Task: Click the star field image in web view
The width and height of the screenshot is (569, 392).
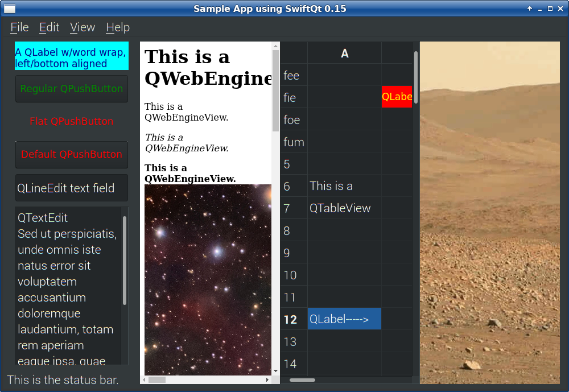Action: tap(208, 279)
